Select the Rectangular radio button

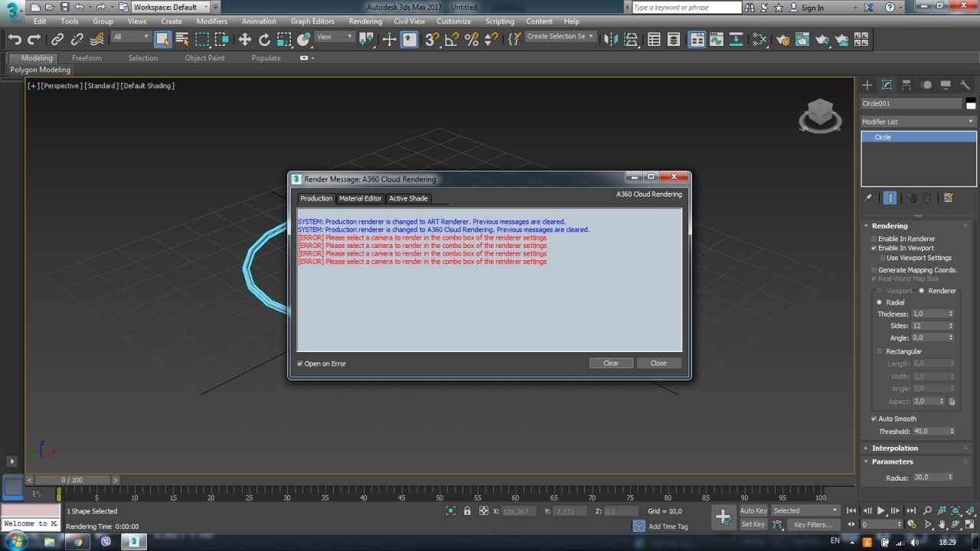pos(879,351)
